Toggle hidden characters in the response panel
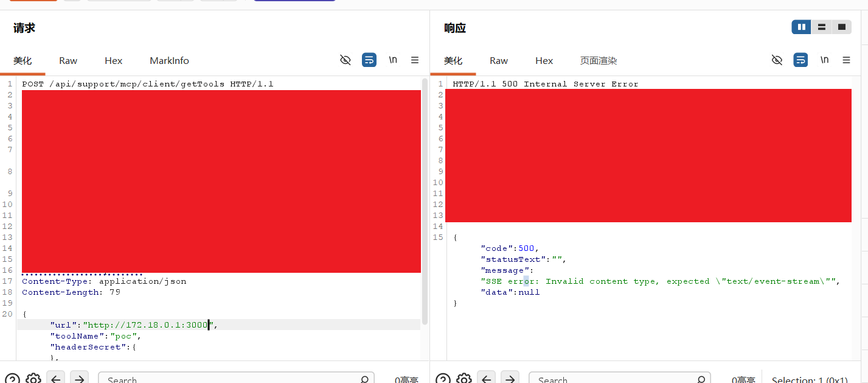 (x=777, y=60)
